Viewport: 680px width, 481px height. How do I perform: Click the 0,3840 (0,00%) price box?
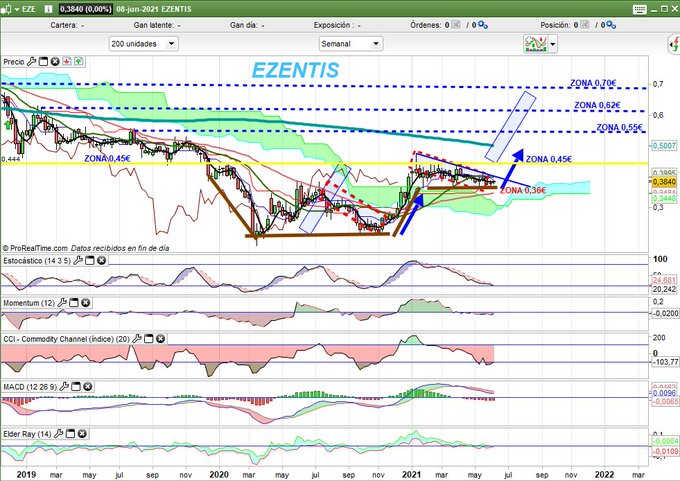point(85,9)
